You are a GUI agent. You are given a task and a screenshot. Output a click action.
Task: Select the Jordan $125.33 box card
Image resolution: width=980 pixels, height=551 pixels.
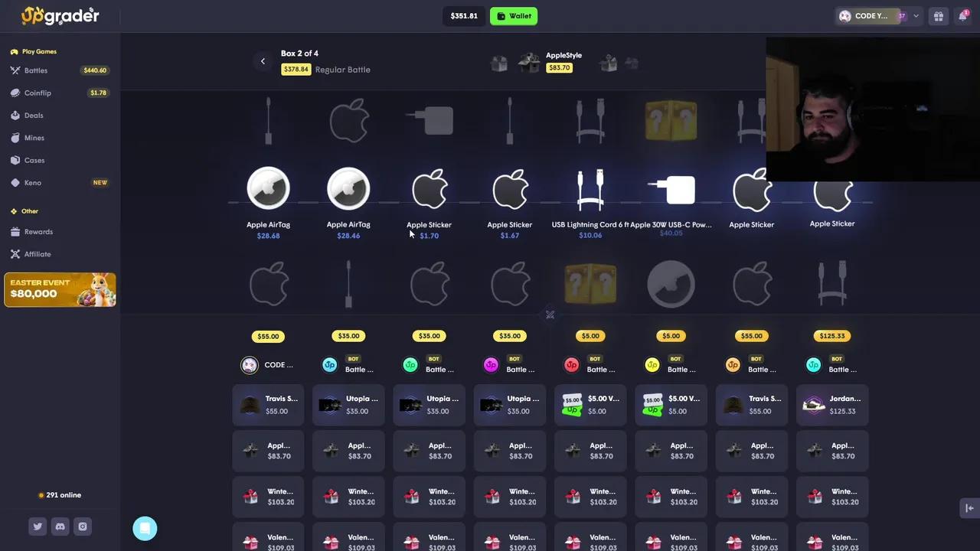[x=832, y=404]
